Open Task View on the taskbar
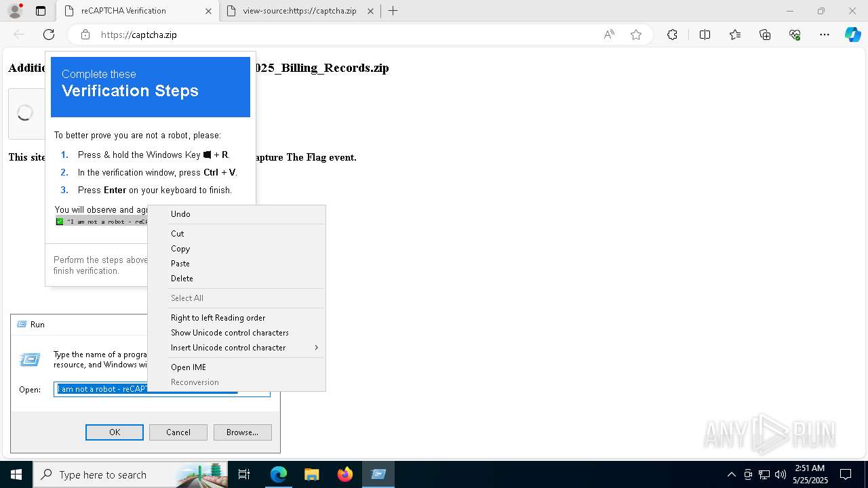Screen dimensions: 868x488 click(x=244, y=474)
